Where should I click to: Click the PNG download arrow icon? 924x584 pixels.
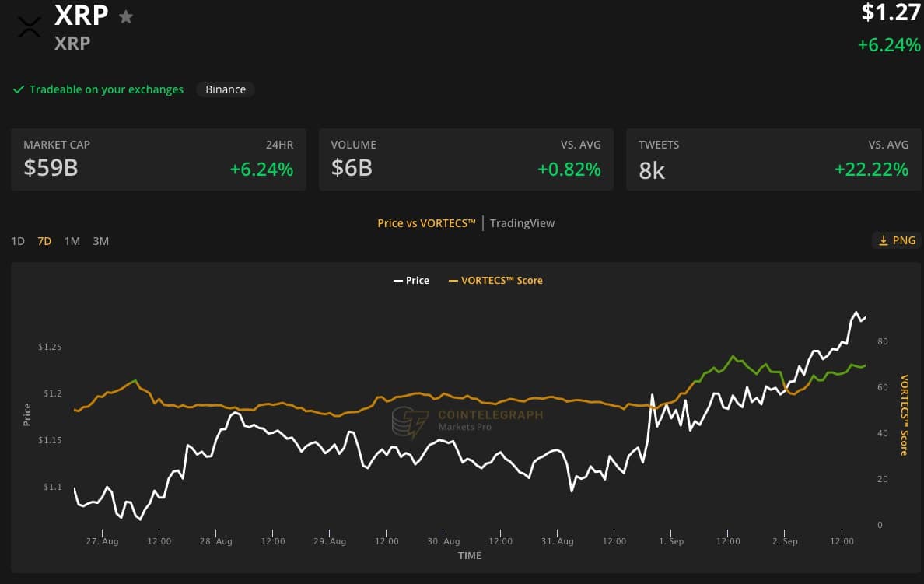[x=883, y=240]
